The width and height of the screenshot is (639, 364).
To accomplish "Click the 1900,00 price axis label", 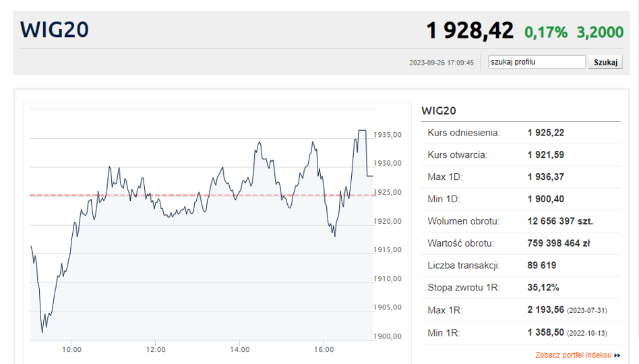I will pos(388,336).
